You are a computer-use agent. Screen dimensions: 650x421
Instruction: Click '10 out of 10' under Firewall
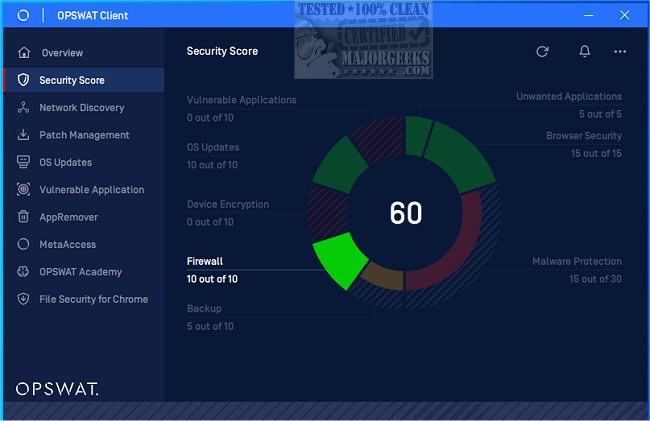(212, 279)
